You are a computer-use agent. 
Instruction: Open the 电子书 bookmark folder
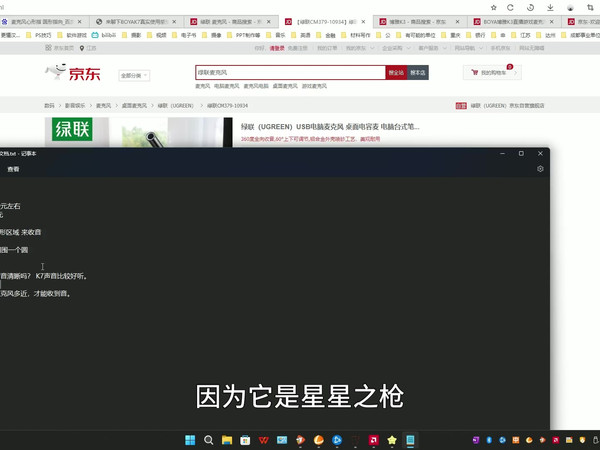[x=184, y=35]
